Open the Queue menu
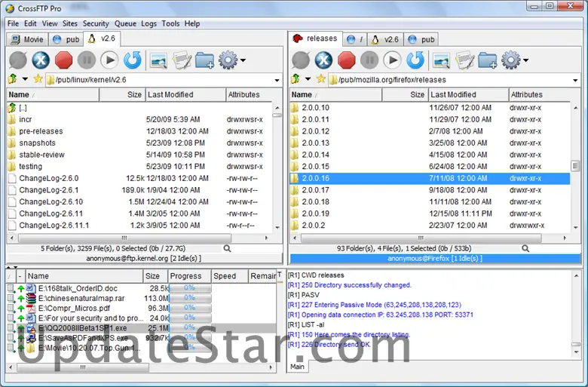Viewport: 588px width, 387px height. [125, 23]
